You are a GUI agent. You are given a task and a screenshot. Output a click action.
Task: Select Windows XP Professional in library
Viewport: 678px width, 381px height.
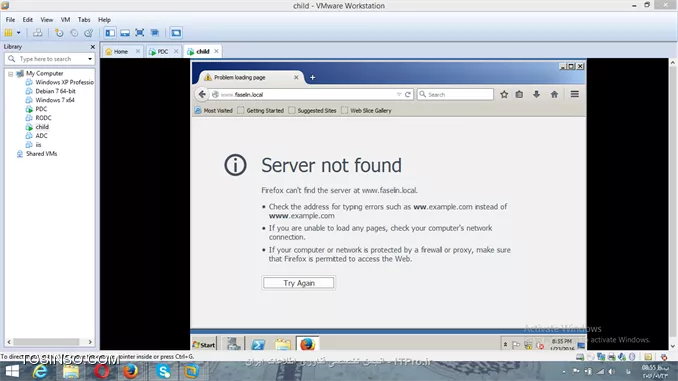coord(60,82)
